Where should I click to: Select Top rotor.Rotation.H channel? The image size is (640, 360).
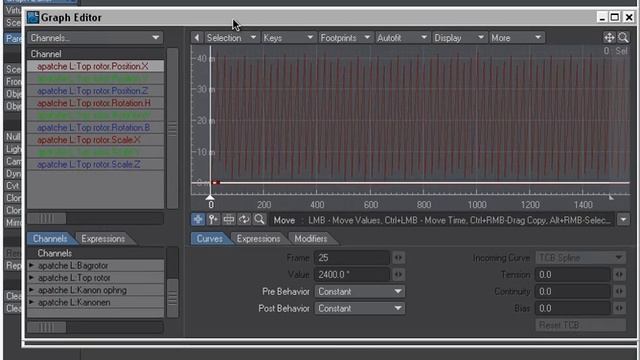pos(96,103)
